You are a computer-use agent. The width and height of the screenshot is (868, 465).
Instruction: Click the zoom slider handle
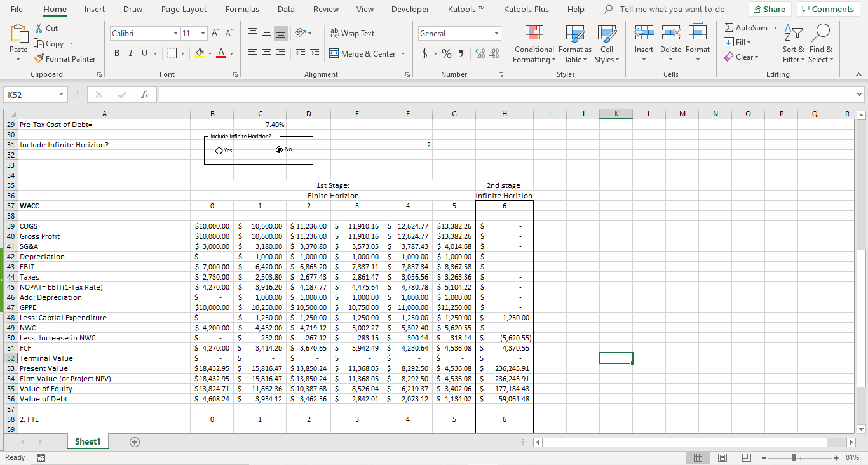pyautogui.click(x=793, y=457)
